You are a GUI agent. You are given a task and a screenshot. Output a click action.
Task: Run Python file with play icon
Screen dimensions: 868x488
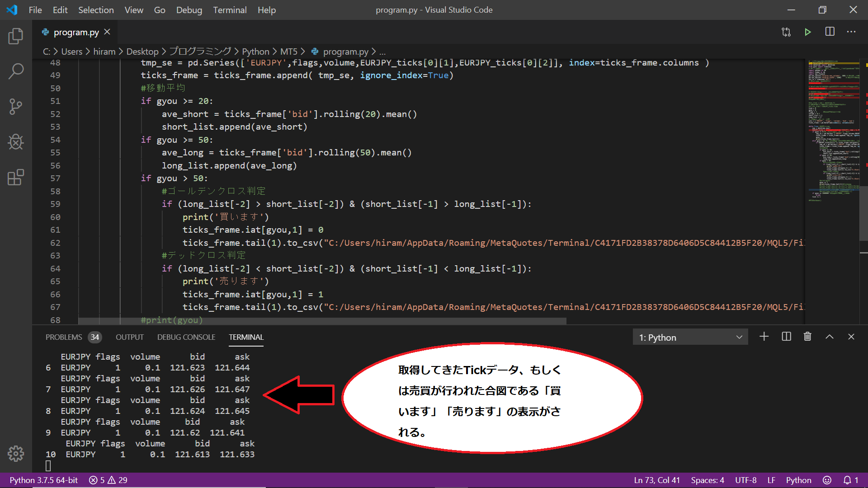tap(807, 32)
